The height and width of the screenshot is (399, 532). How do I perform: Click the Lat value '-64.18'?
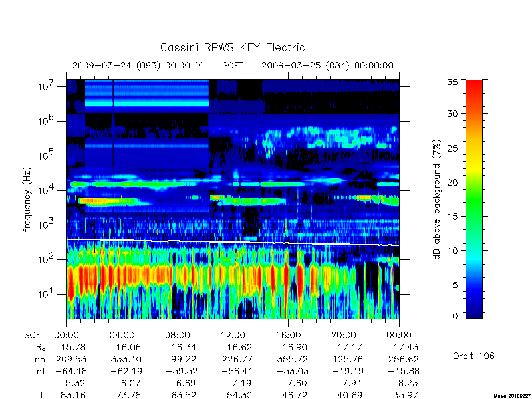coord(70,371)
